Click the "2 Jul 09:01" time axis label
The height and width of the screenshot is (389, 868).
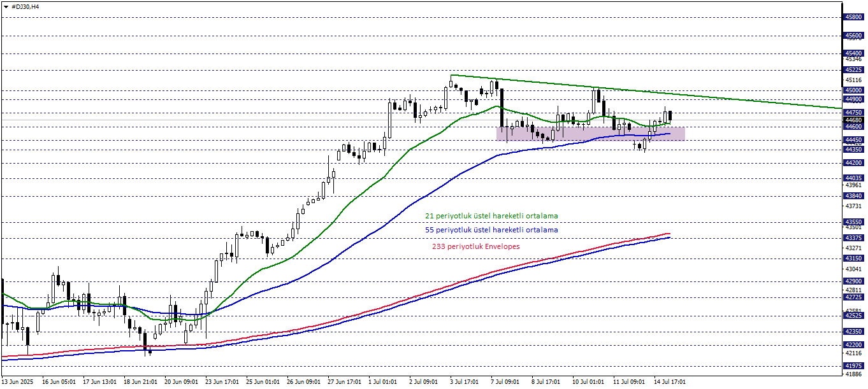pos(424,382)
